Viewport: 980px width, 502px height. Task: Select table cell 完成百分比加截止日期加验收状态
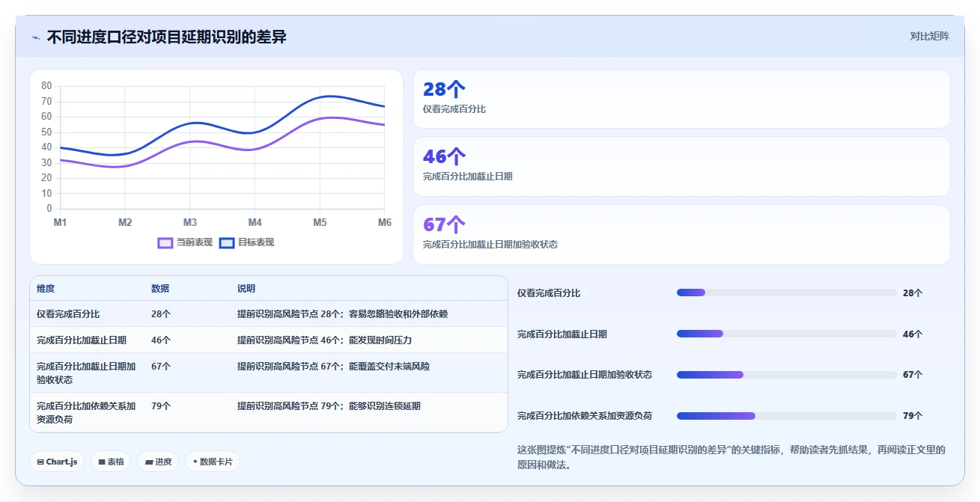(86, 373)
